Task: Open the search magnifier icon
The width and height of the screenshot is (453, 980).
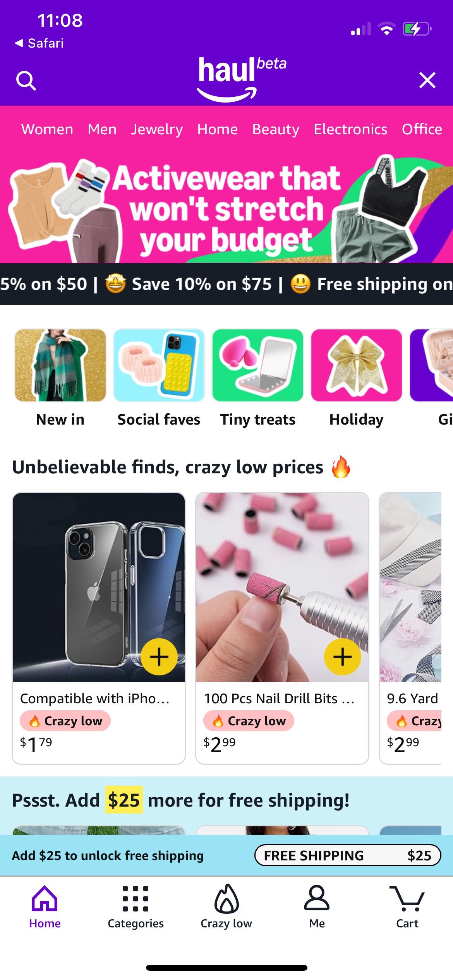Action: click(26, 81)
